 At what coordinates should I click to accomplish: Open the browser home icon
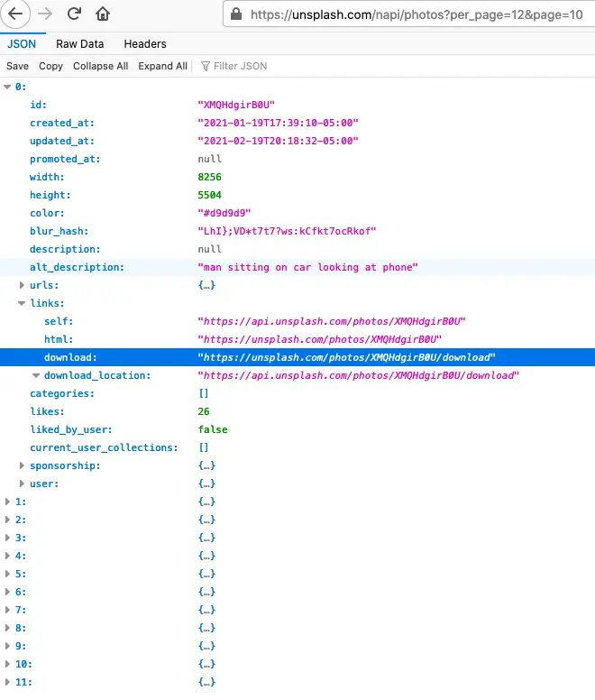tap(103, 14)
